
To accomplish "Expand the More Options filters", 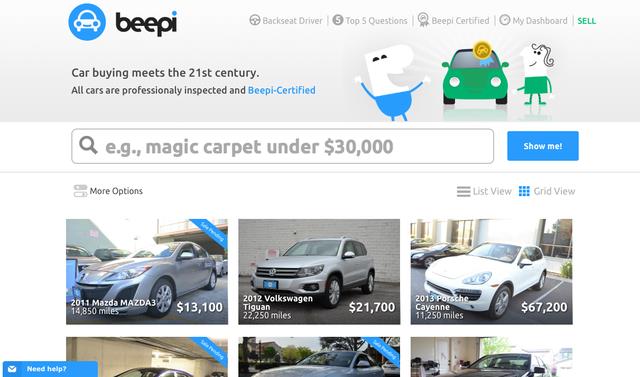I will (108, 191).
